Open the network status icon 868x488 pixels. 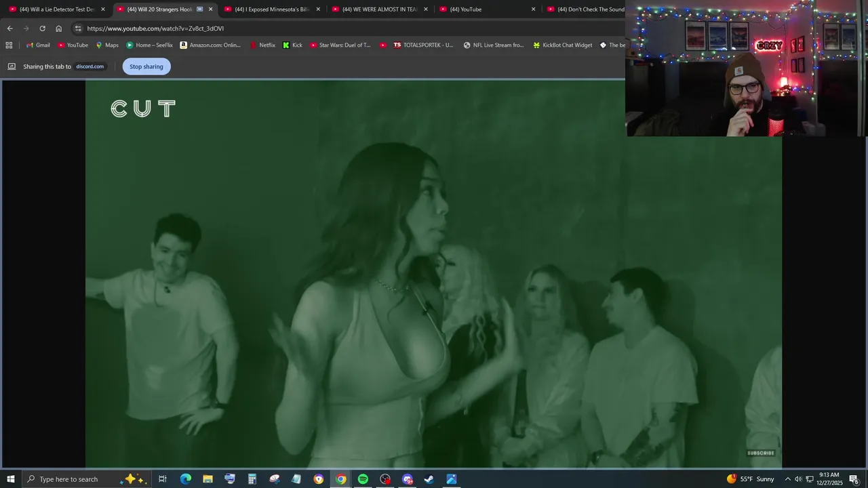(x=810, y=479)
